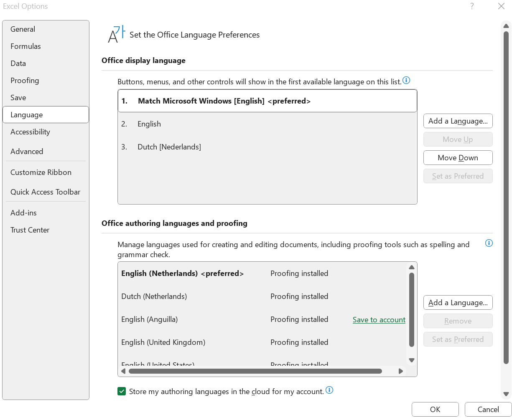
Task: Open the Advanced options category
Action: tap(27, 152)
